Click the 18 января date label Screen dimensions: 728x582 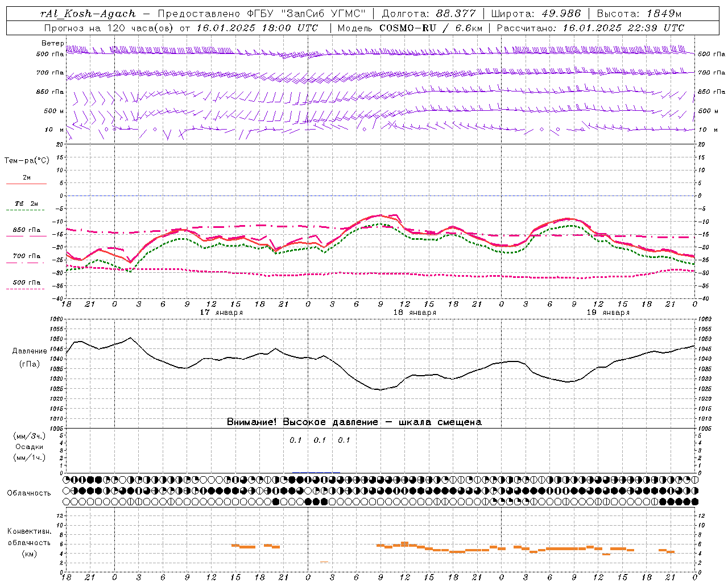415,313
